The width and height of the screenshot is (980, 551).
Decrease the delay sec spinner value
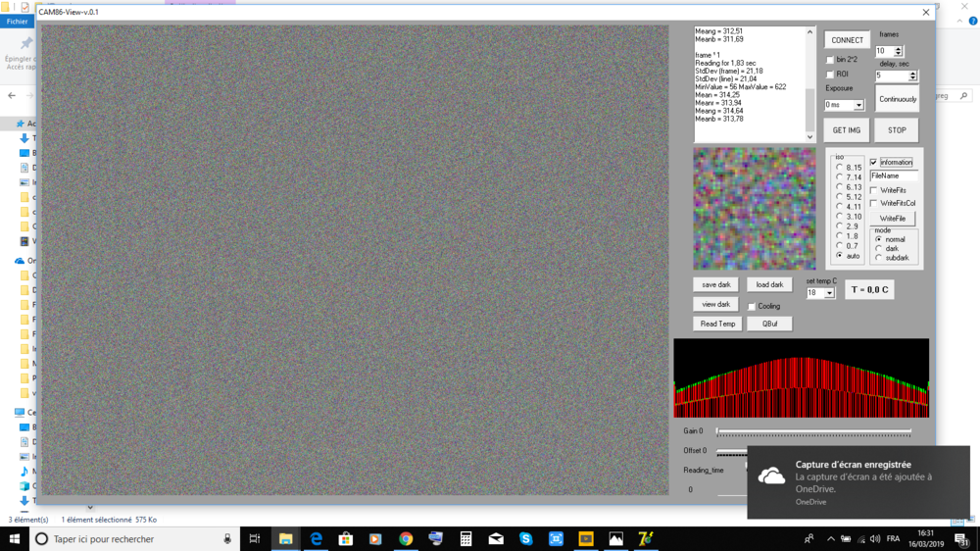(x=912, y=78)
